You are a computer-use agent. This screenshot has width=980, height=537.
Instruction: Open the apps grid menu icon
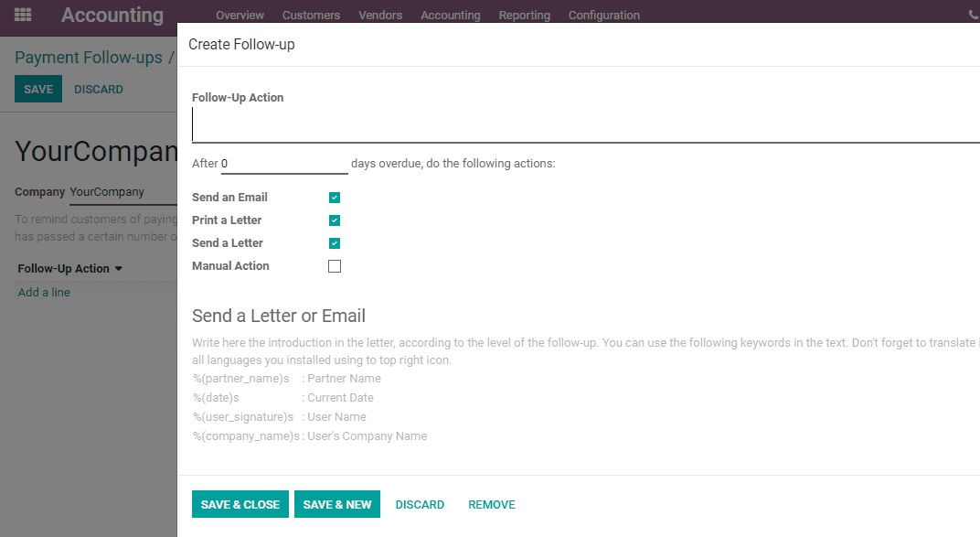pos(23,15)
